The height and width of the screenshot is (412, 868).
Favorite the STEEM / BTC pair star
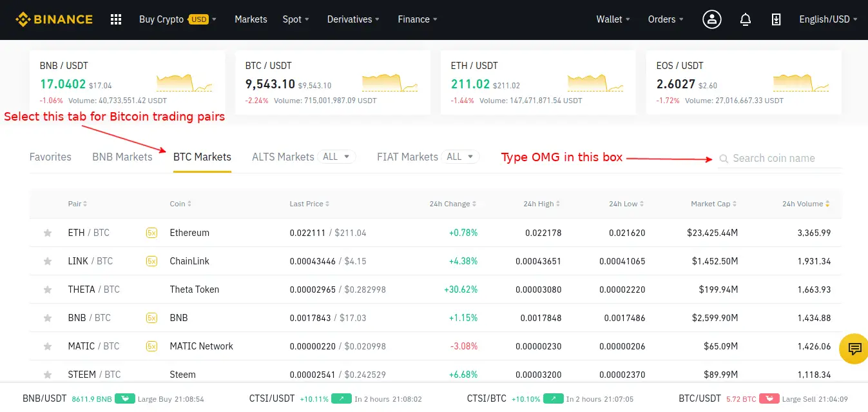click(47, 375)
